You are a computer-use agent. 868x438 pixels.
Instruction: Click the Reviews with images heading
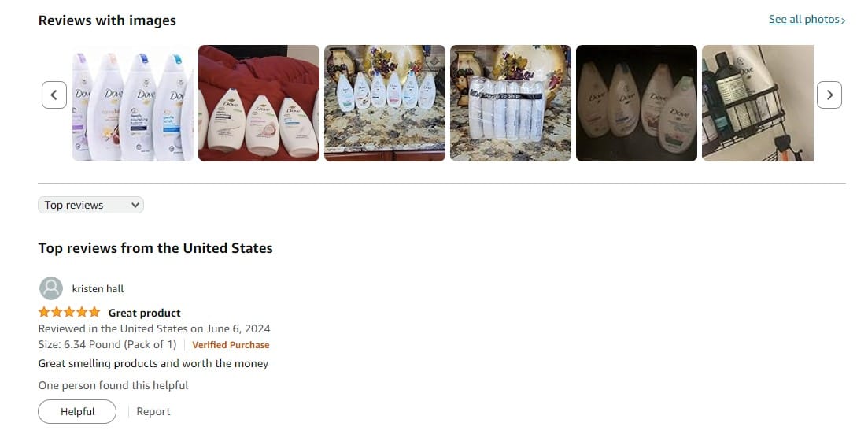107,20
